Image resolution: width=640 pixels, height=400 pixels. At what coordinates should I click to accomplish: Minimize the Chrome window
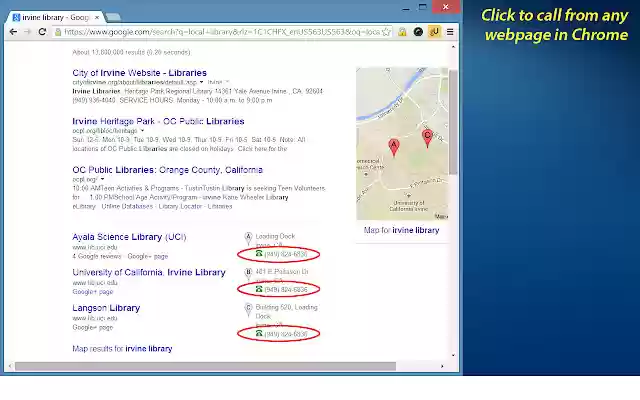click(405, 7)
